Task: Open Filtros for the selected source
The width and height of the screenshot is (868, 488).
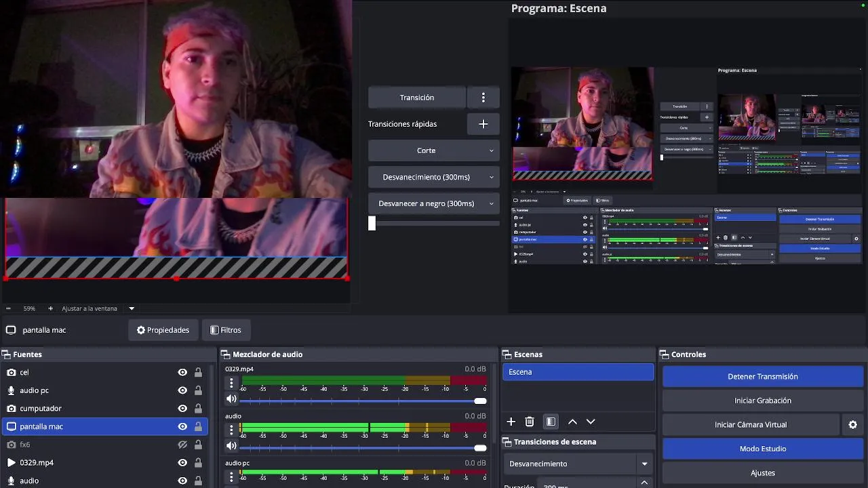Action: [x=226, y=330]
